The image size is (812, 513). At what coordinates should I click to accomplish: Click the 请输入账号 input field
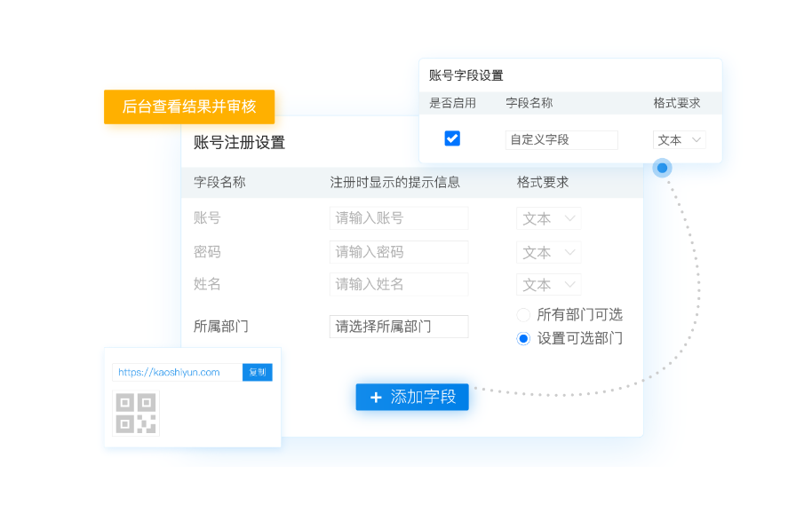pyautogui.click(x=398, y=218)
